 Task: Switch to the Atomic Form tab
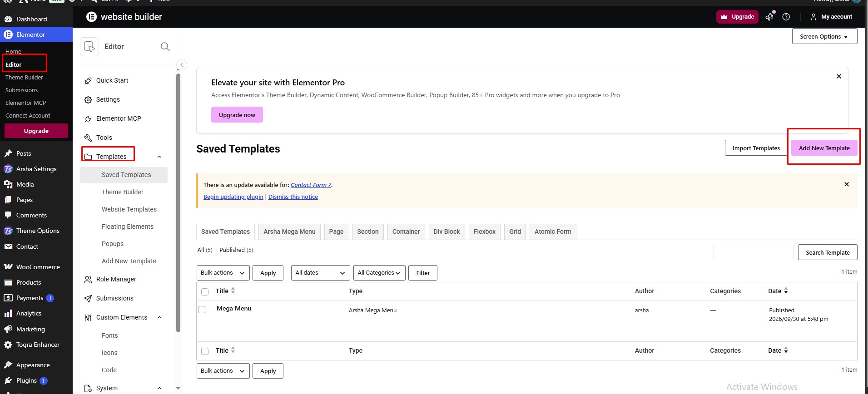553,232
